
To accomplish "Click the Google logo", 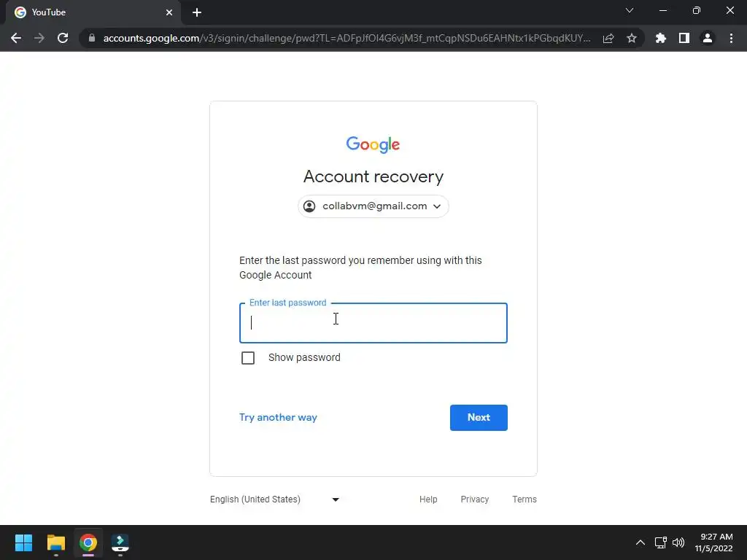I will [x=373, y=145].
